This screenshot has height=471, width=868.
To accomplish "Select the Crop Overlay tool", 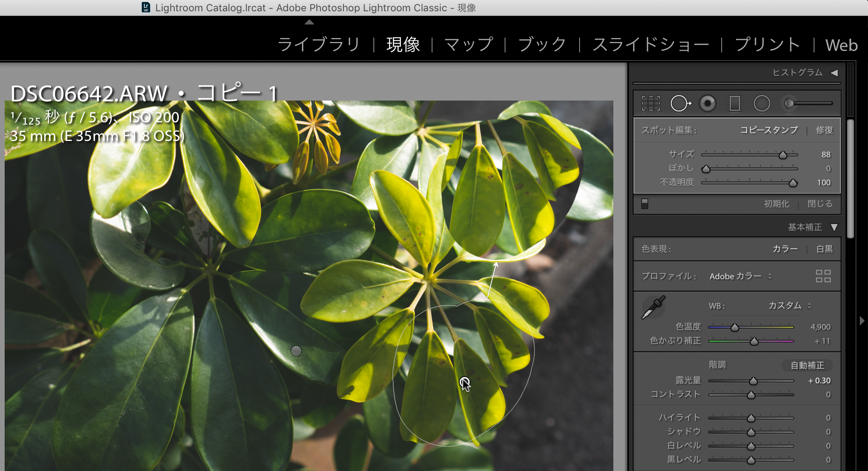I will pos(651,103).
